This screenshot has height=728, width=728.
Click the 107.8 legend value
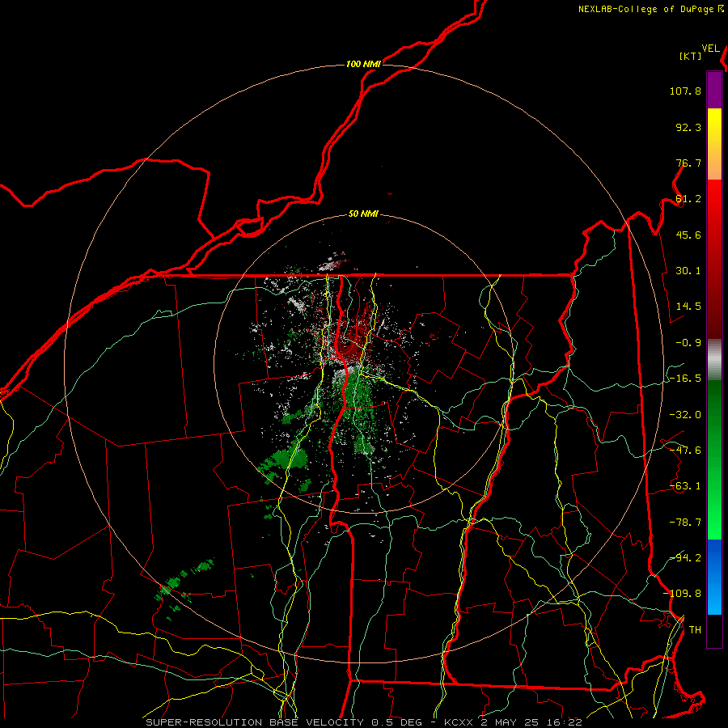pos(685,91)
